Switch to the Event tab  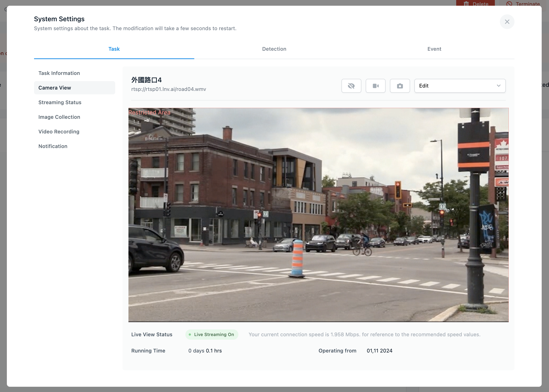click(434, 49)
